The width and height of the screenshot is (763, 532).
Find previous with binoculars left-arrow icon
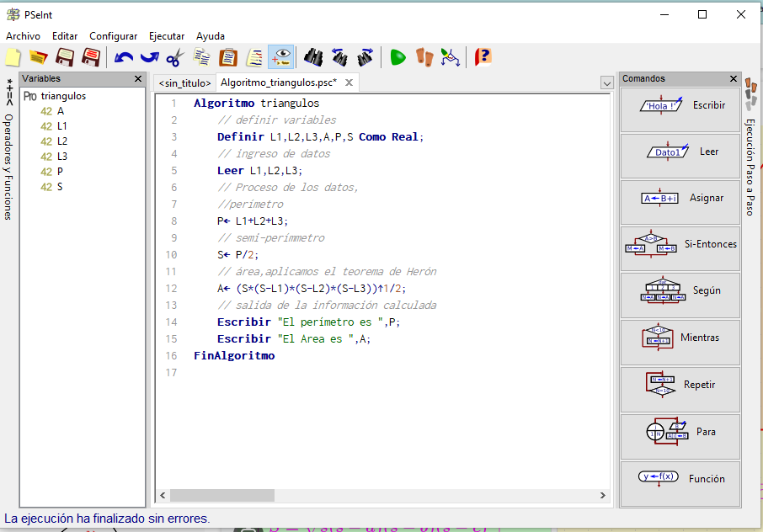click(x=339, y=57)
